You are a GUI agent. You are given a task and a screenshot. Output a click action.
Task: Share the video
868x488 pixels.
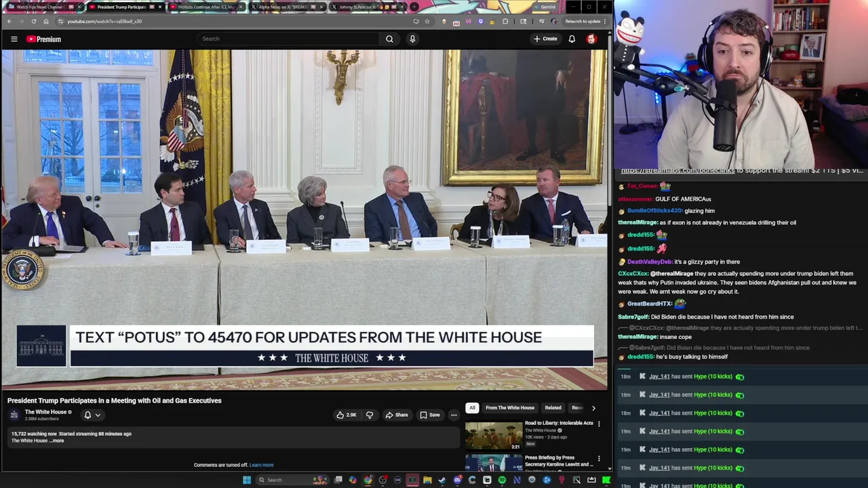[397, 415]
